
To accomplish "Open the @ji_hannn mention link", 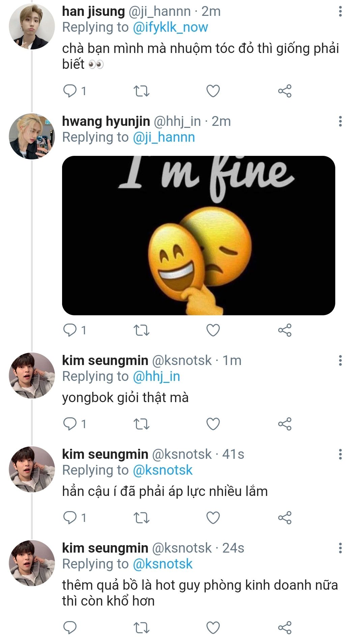I will (164, 137).
